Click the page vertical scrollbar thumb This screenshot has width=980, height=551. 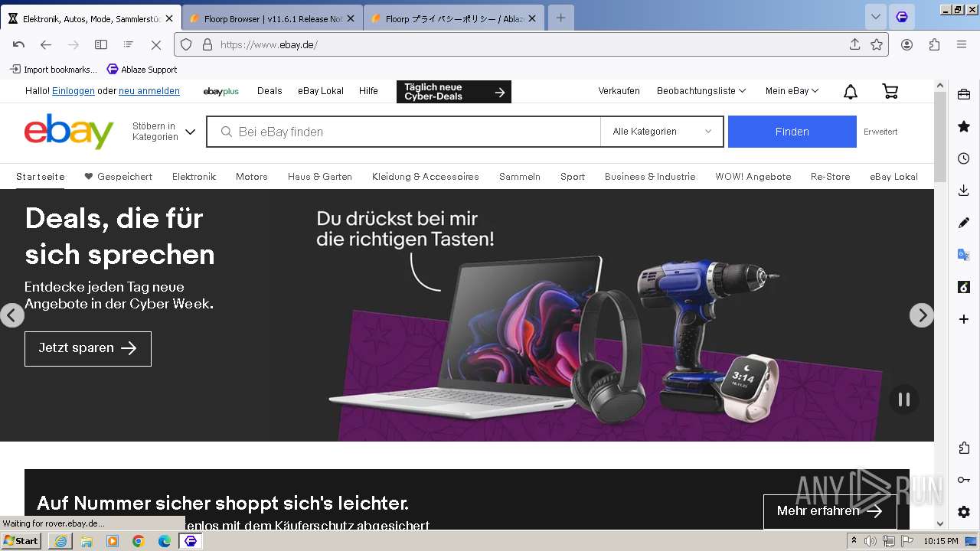pyautogui.click(x=941, y=138)
